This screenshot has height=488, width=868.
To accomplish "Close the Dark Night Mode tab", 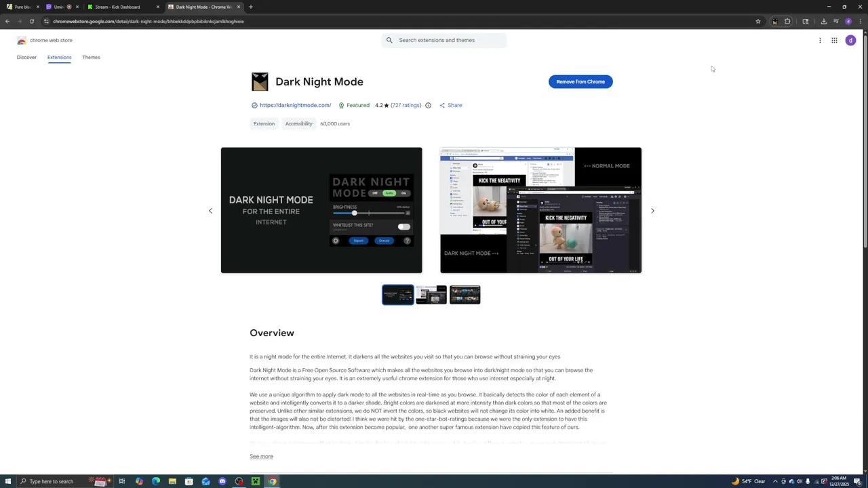I will [239, 7].
